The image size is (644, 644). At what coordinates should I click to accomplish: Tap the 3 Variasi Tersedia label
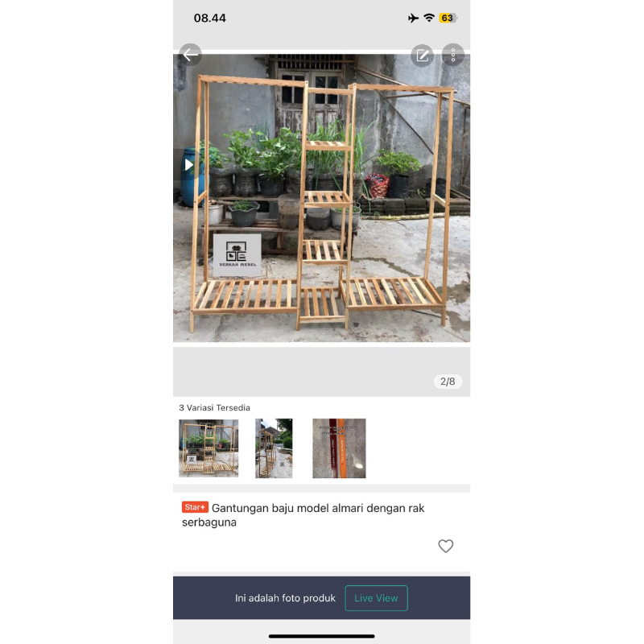214,408
